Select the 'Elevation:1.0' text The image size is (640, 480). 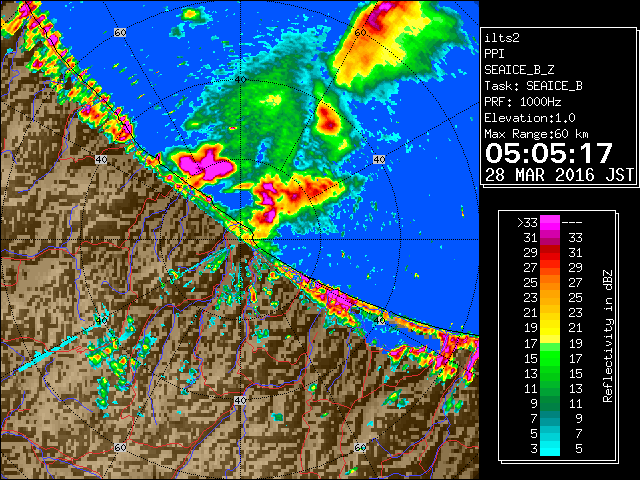(x=530, y=118)
